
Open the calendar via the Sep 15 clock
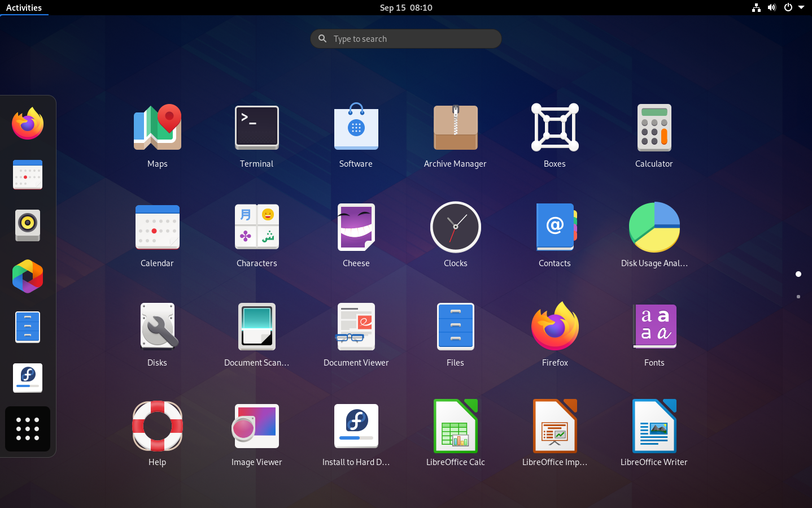coord(405,7)
